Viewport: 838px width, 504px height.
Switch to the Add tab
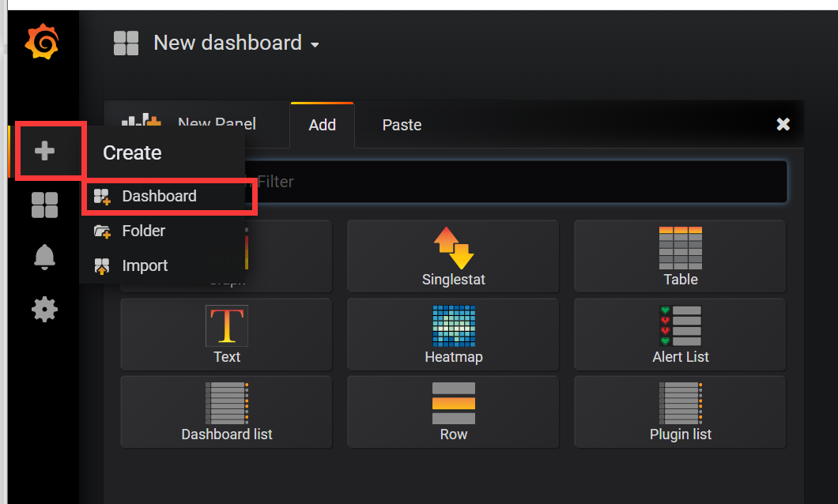pos(323,125)
